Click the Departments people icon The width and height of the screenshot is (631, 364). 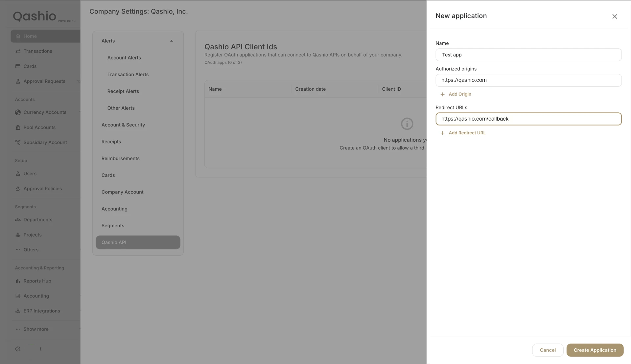point(18,220)
